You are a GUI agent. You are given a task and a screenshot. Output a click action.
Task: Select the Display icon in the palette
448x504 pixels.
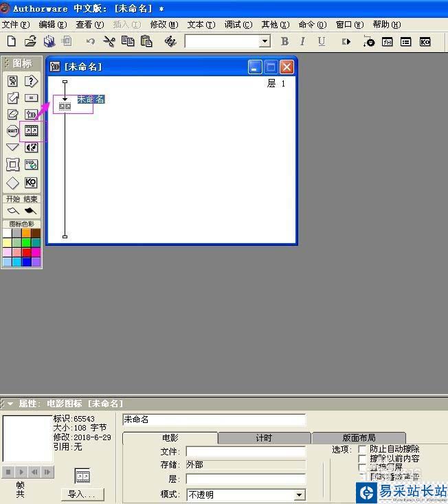pyautogui.click(x=12, y=81)
